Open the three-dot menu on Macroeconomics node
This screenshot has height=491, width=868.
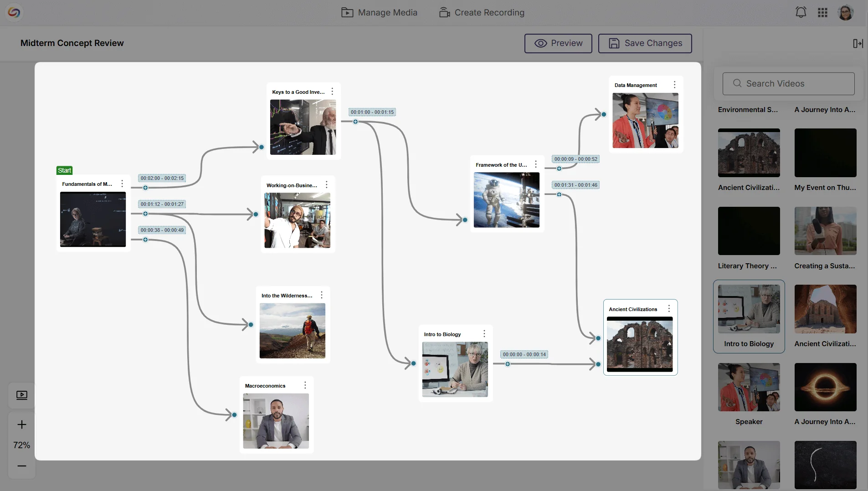(305, 385)
